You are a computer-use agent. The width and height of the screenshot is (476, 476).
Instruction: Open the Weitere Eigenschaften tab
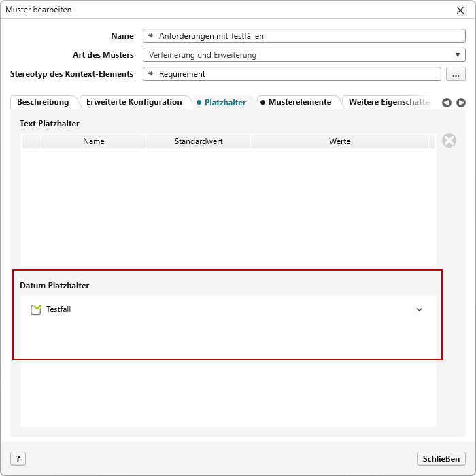(389, 102)
